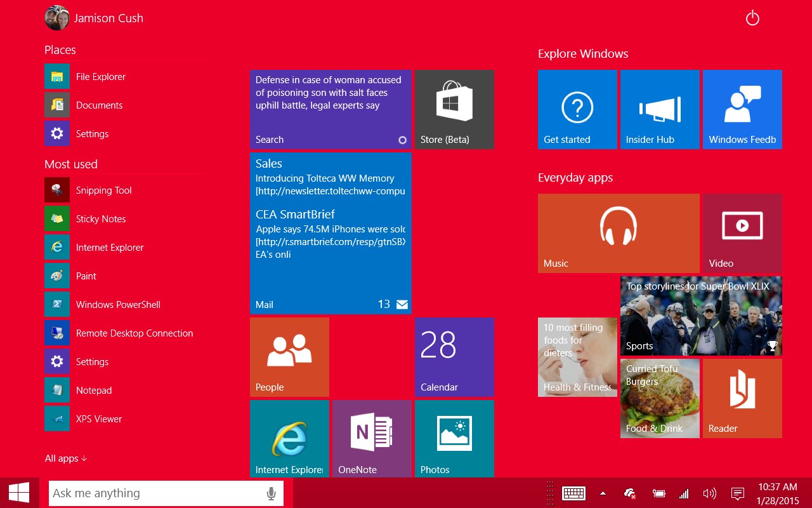
Task: Open the Windows Feedback tile
Action: point(742,109)
